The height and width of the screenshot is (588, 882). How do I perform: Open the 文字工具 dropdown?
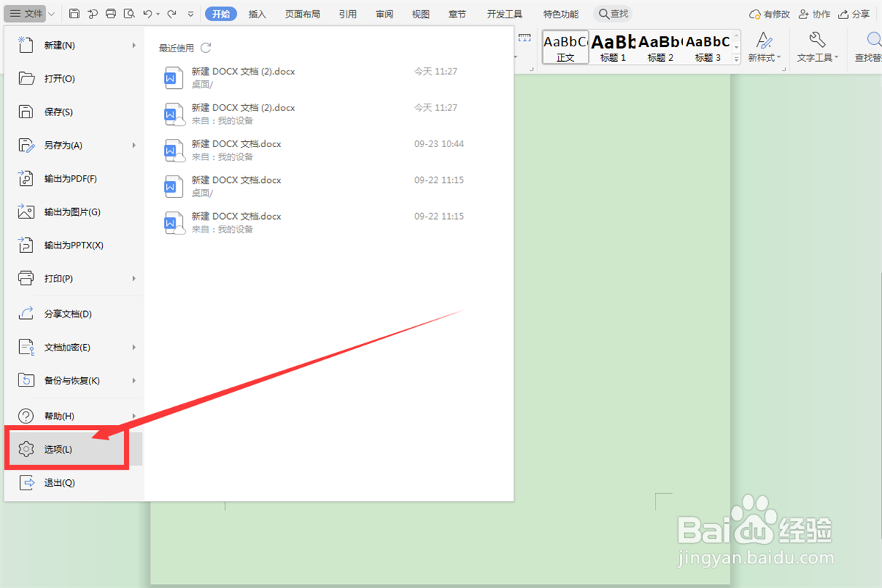[x=817, y=47]
